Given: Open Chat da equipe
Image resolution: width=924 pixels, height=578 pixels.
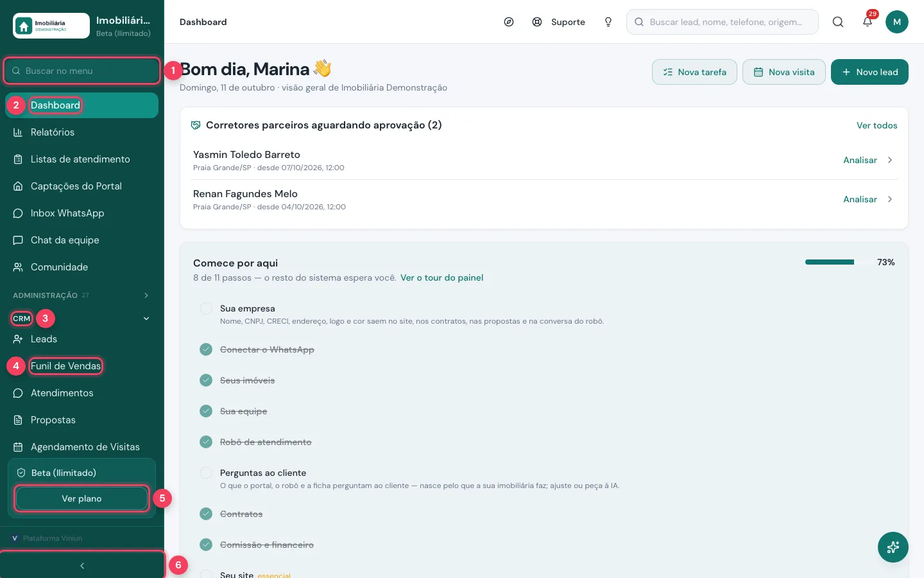Looking at the screenshot, I should pyautogui.click(x=81, y=240).
